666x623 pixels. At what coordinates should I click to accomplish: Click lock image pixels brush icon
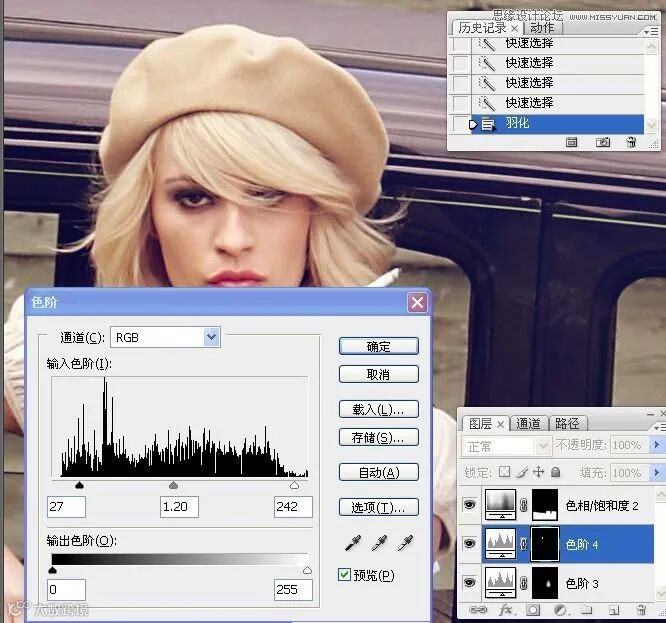(522, 472)
